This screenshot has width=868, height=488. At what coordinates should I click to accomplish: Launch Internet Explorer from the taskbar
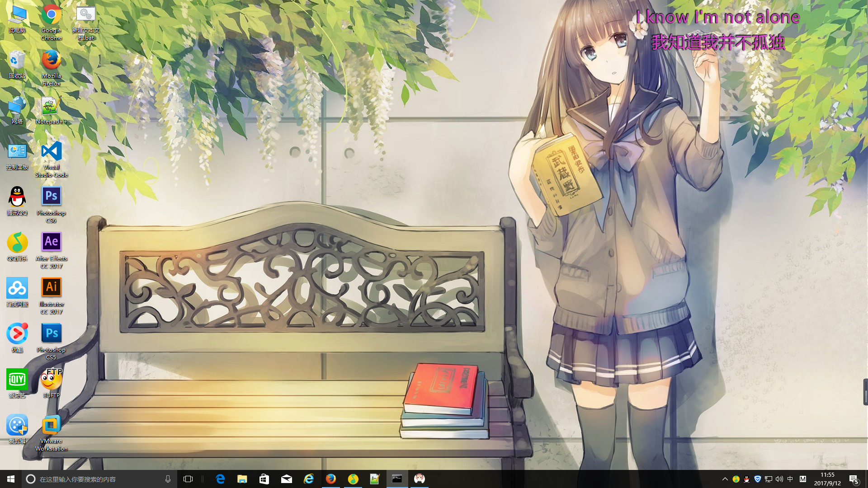click(x=309, y=479)
